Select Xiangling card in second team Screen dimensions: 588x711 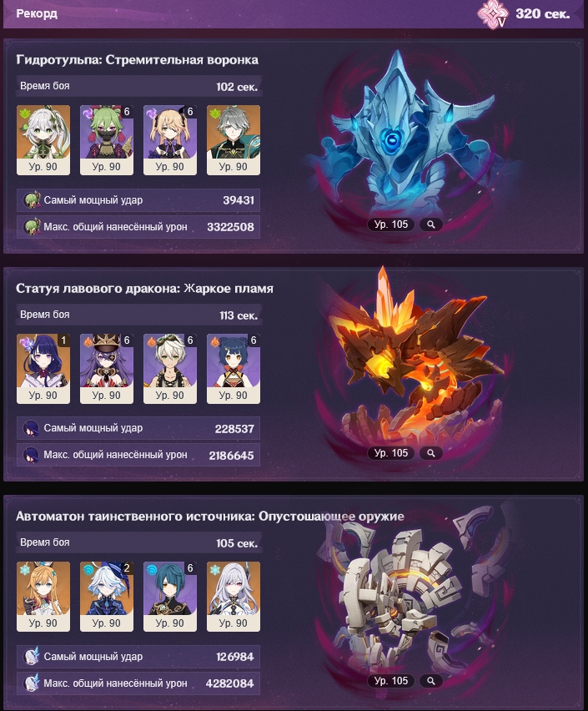(x=234, y=369)
